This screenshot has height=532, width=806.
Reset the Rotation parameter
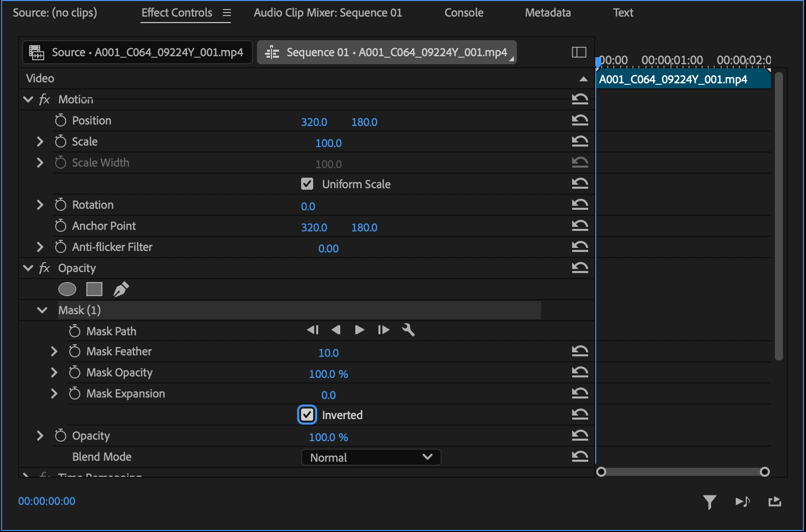click(580, 205)
